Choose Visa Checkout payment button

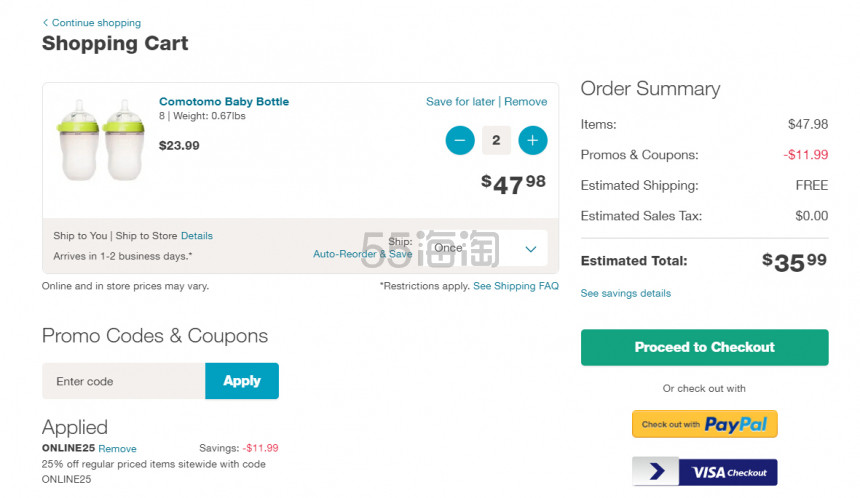point(705,472)
